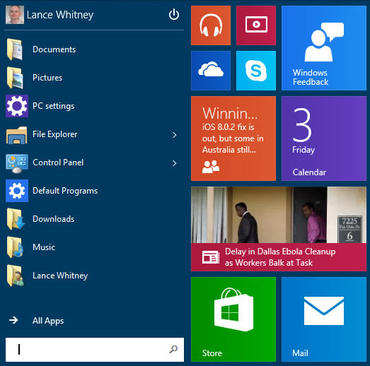Viewport: 370px width, 366px height.
Task: Click the File Explorer icon
Action: (17, 135)
